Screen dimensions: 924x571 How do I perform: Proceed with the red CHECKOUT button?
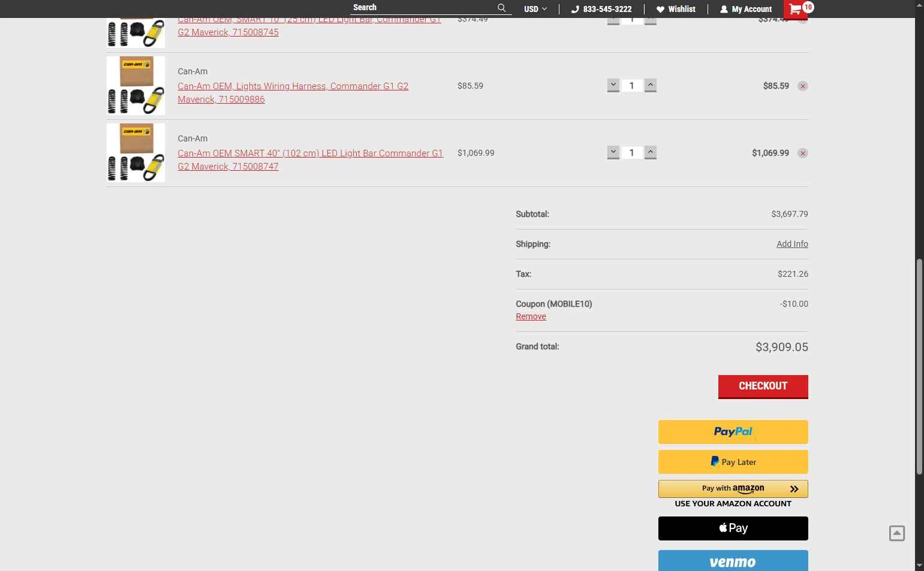tap(763, 386)
